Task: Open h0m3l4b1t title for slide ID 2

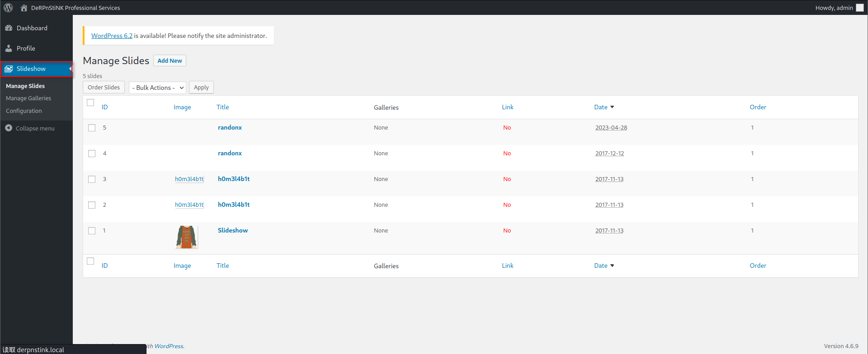Action: click(x=234, y=205)
